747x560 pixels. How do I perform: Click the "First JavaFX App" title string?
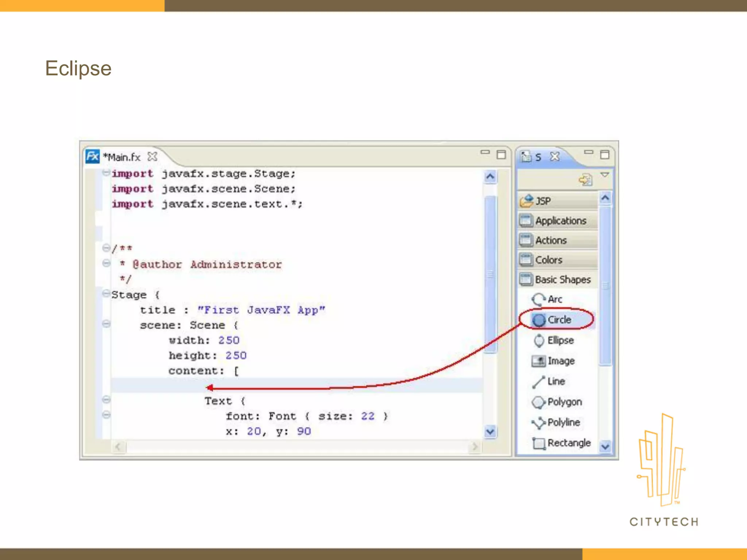[261, 310]
